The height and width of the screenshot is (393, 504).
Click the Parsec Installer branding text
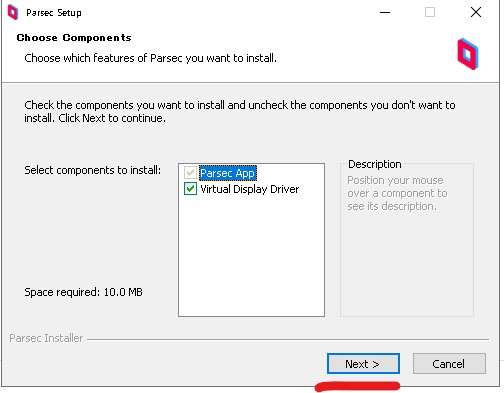pyautogui.click(x=46, y=338)
